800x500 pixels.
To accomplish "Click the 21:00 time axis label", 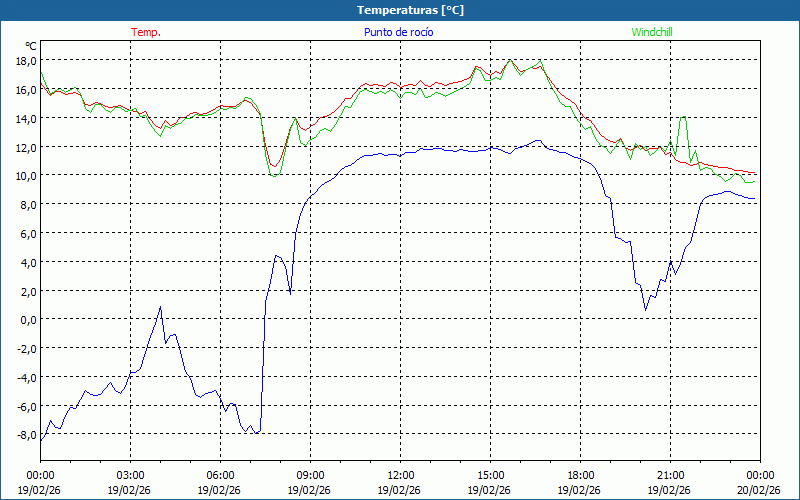I will [x=670, y=475].
